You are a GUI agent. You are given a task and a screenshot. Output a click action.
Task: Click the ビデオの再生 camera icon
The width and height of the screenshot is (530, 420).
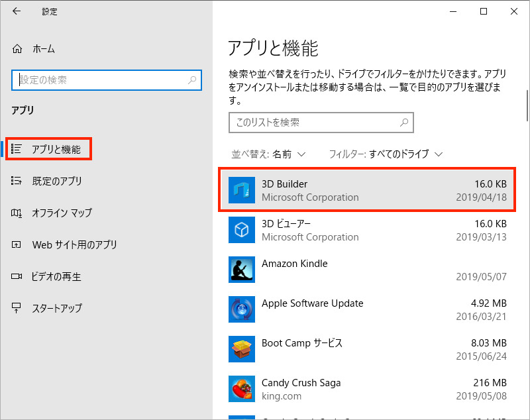[x=16, y=276]
